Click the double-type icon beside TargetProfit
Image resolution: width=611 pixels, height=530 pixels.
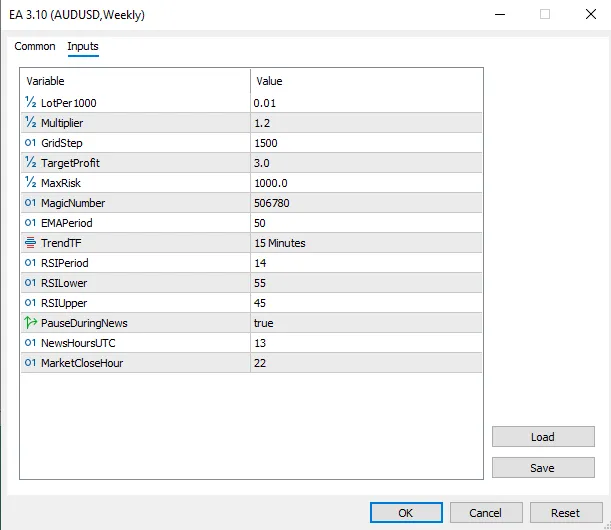click(x=30, y=163)
